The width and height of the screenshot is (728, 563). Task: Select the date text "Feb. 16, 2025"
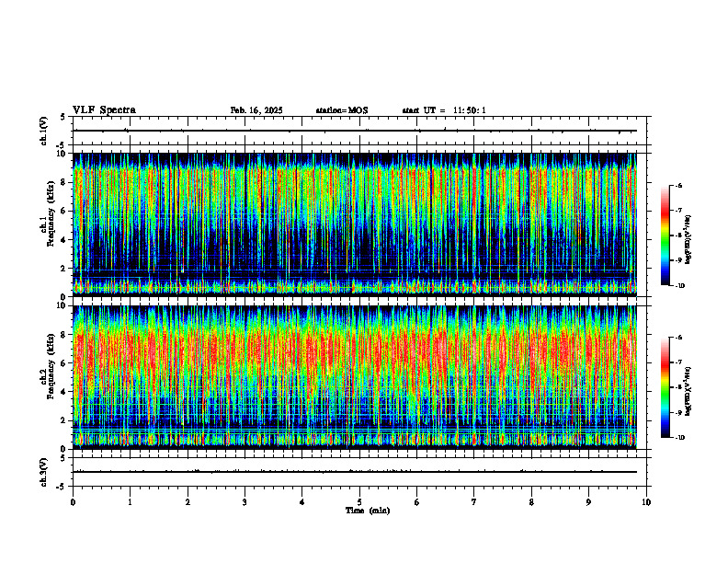pos(256,110)
